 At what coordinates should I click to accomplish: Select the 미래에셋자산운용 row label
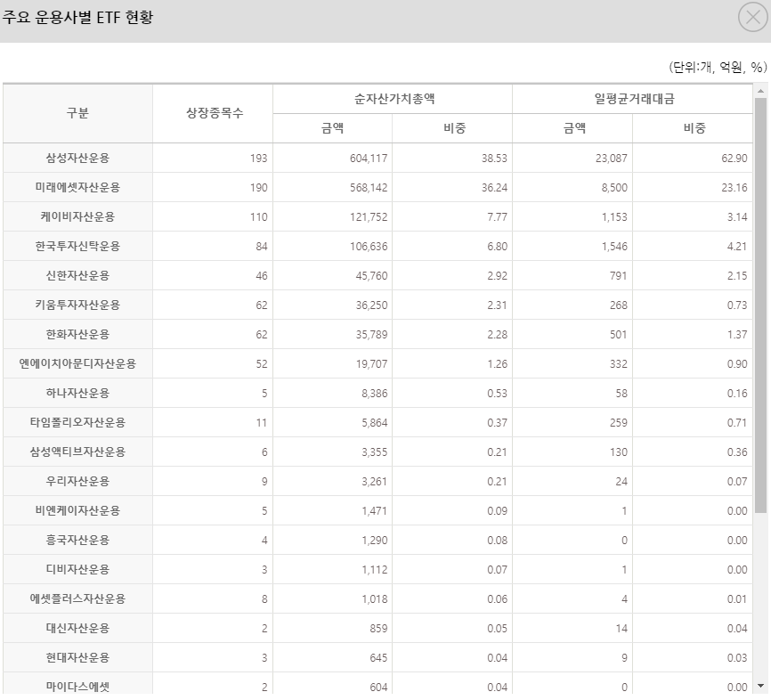tap(77, 187)
